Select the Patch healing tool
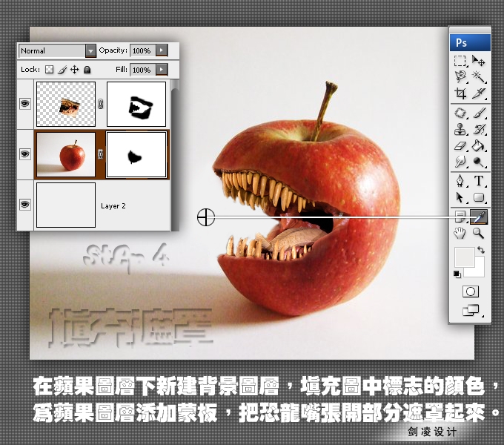Image resolution: width=504 pixels, height=445 pixels. 460,113
